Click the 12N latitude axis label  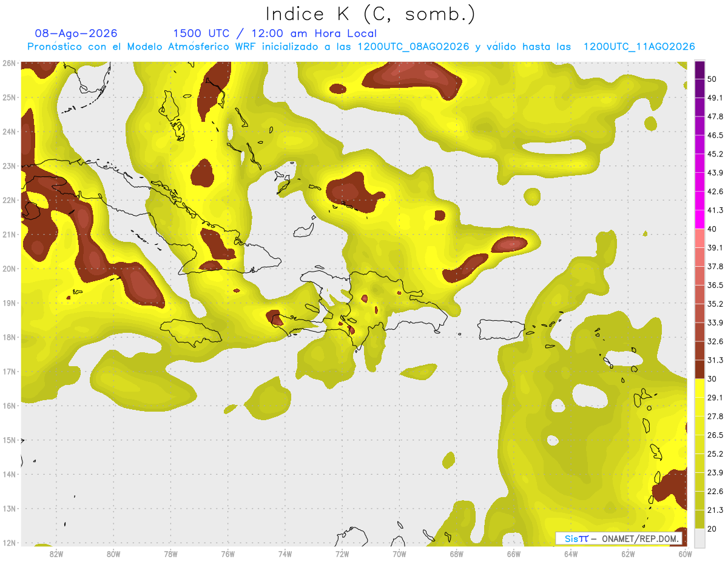click(8, 543)
